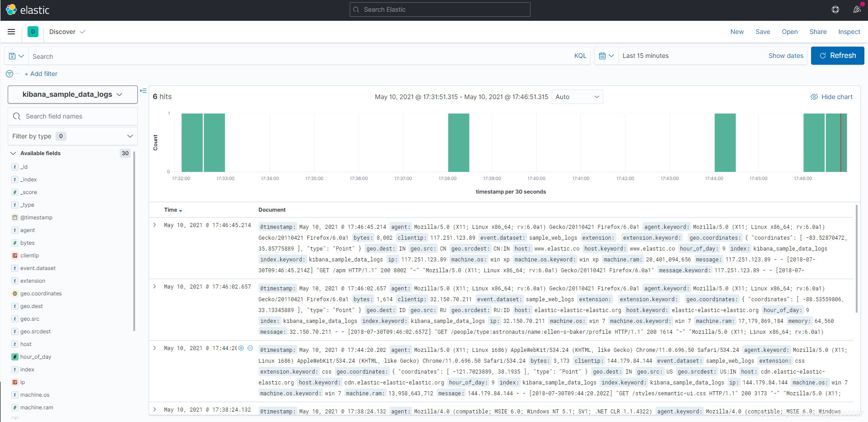The width and height of the screenshot is (868, 422).
Task: Click the histogram bar at 17:38:00
Action: pyautogui.click(x=459, y=142)
